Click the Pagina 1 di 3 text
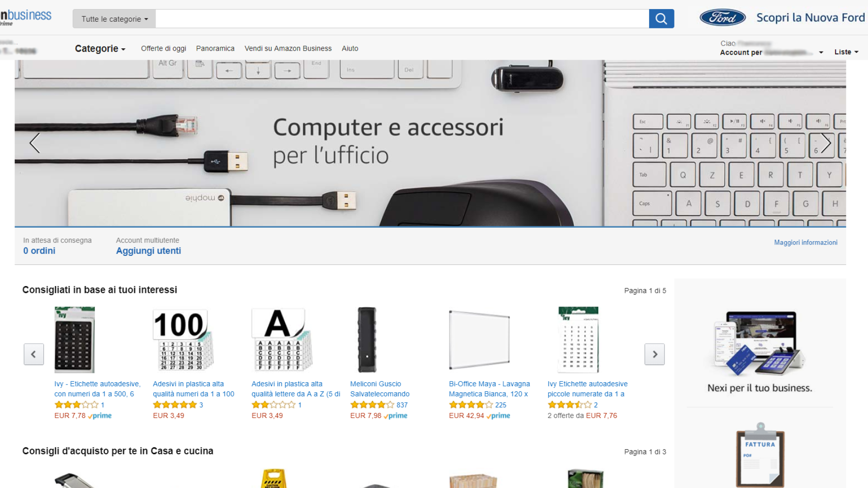 click(x=645, y=452)
